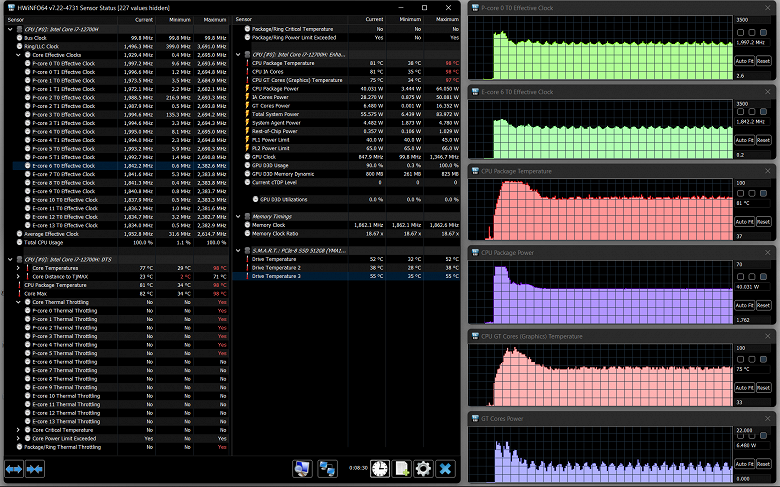Close sensors using the blue X icon
The image size is (780, 487).
(x=446, y=468)
